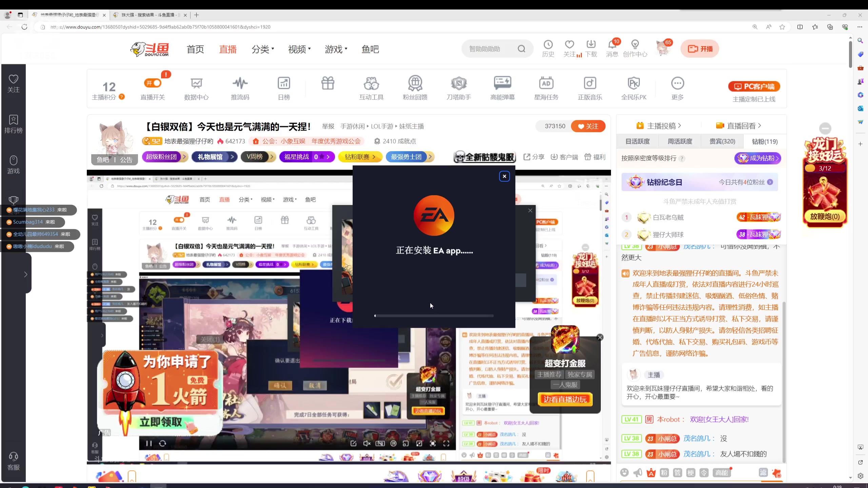
Task: Reload the stream using player refresh icon
Action: [162, 443]
